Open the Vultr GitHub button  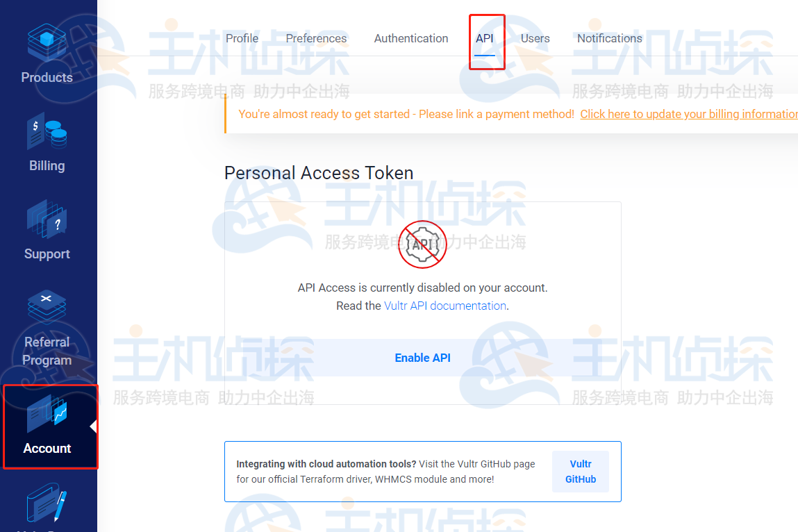point(580,472)
